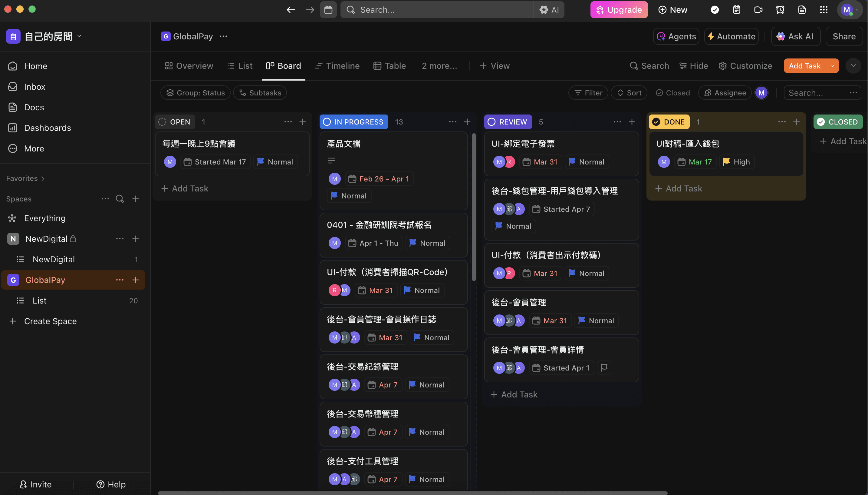Image resolution: width=868 pixels, height=495 pixels.
Task: Toggle the DONE status checkmark
Action: point(656,122)
